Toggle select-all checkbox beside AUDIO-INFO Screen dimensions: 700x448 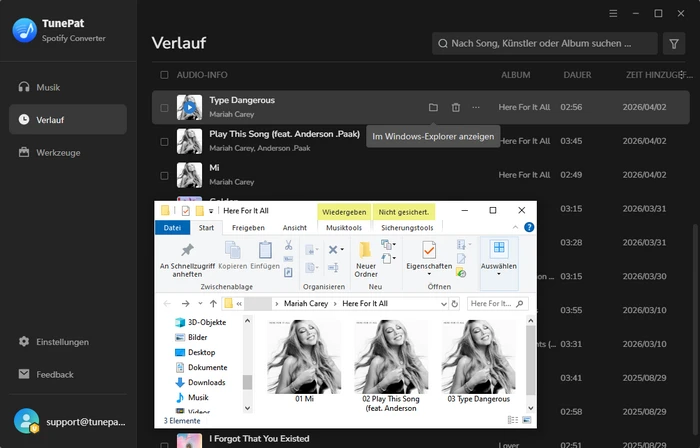point(164,75)
